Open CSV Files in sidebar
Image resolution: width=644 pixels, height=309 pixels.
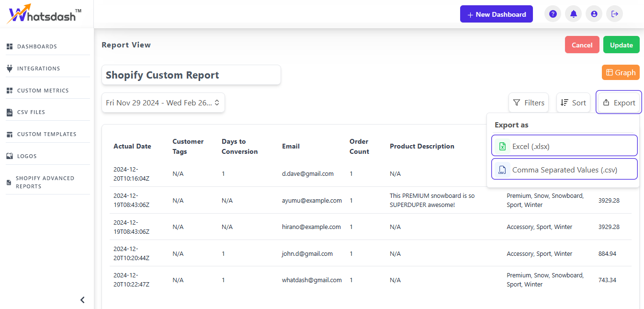pyautogui.click(x=31, y=112)
